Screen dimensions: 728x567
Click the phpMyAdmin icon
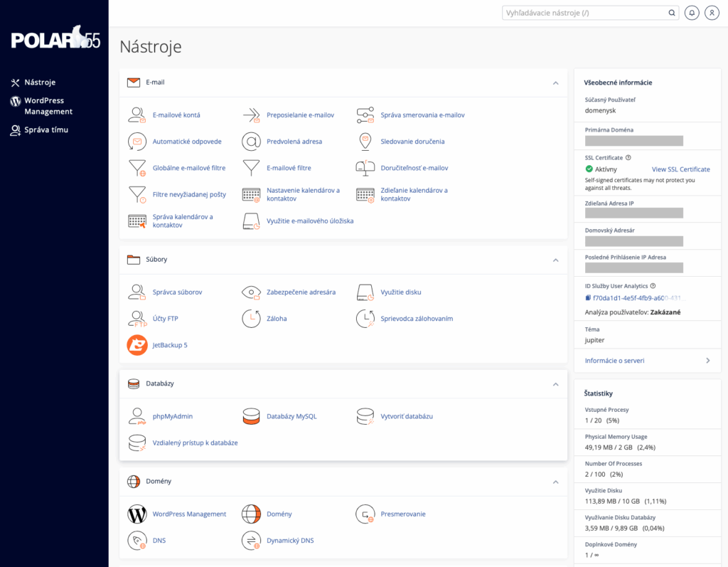(136, 416)
